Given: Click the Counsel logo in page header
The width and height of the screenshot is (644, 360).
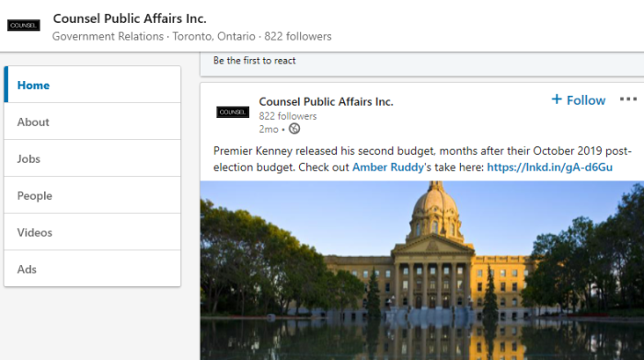Looking at the screenshot, I should pyautogui.click(x=24, y=26).
